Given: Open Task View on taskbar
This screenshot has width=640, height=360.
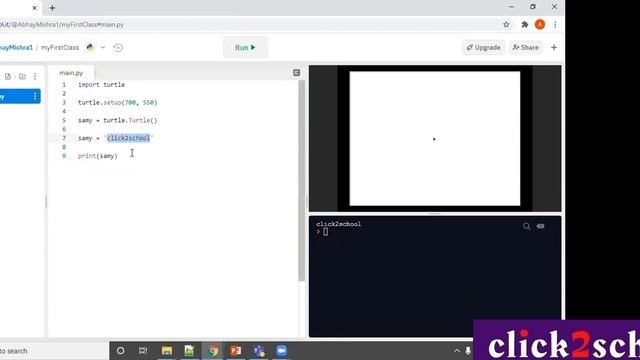Looking at the screenshot, I should pos(143,351).
